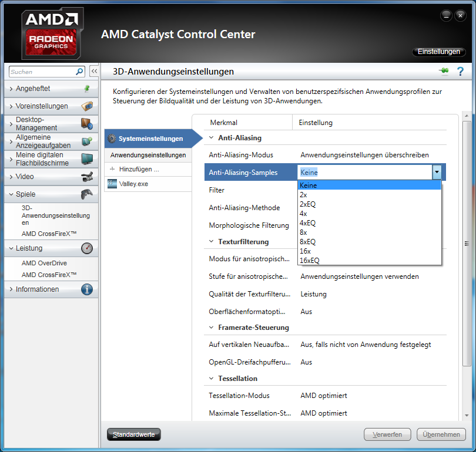Click the Desktop-Management icon
Viewport: 476px width, 452px height.
87,124
